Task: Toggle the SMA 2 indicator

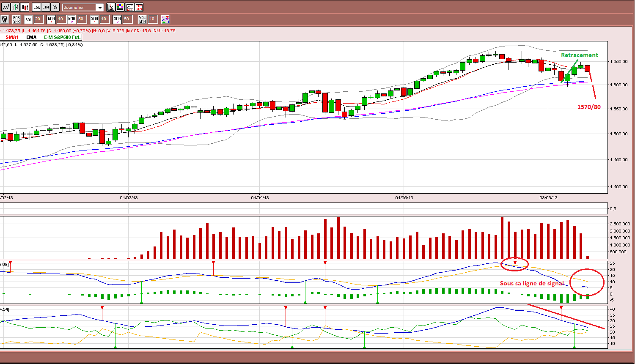Action: point(117,19)
